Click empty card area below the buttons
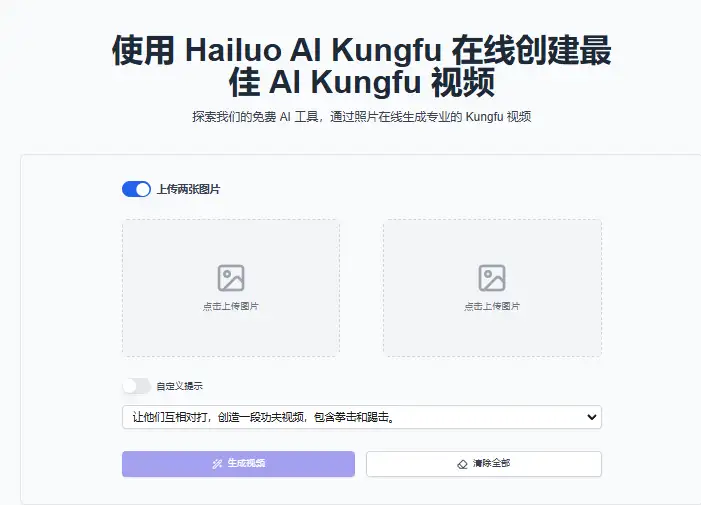Viewport: 701px width, 505px height. click(x=361, y=491)
